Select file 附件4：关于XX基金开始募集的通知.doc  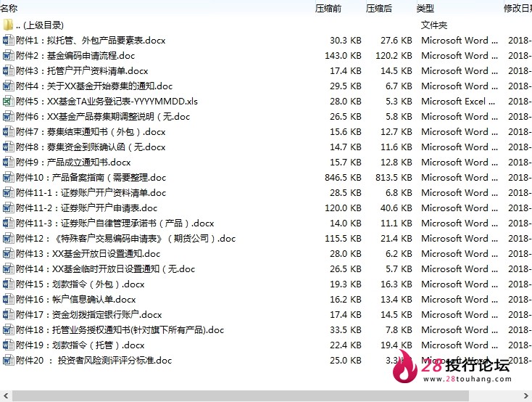[x=94, y=86]
